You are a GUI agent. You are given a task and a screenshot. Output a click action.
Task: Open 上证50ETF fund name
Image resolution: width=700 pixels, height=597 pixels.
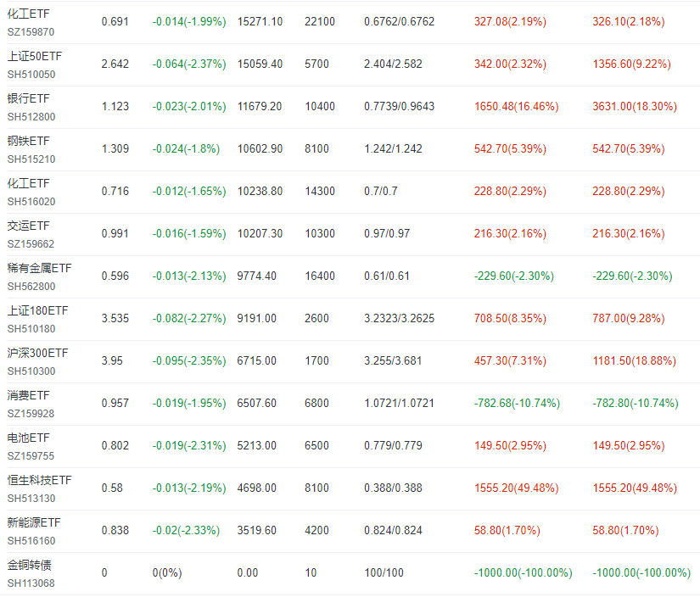click(x=35, y=56)
